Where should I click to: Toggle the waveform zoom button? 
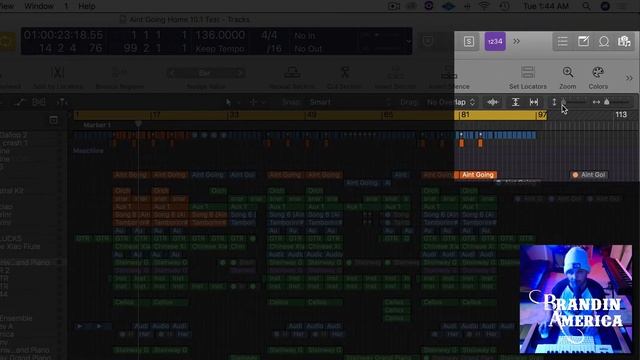(x=493, y=102)
